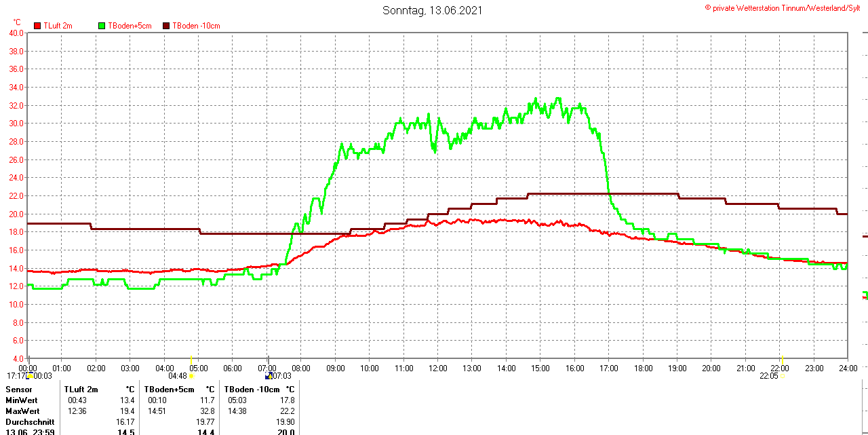The image size is (868, 435).
Task: Click the TLuft 2m column header in table
Action: (81, 390)
